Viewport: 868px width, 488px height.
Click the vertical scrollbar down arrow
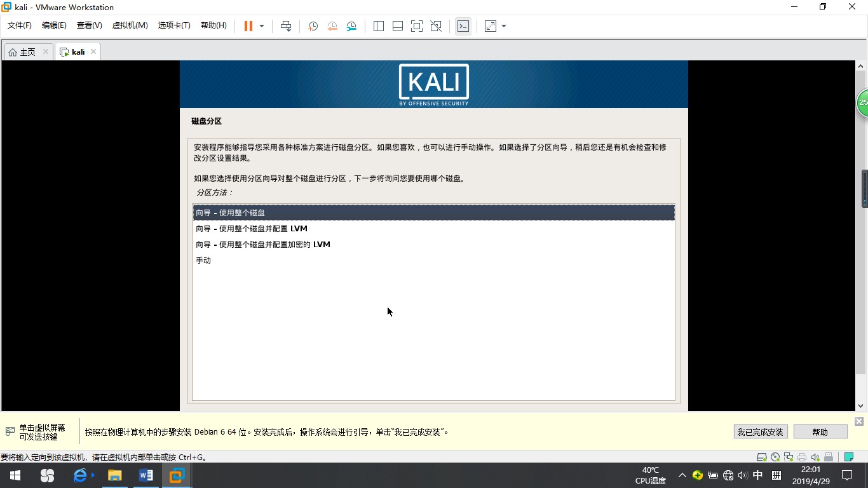click(x=862, y=405)
